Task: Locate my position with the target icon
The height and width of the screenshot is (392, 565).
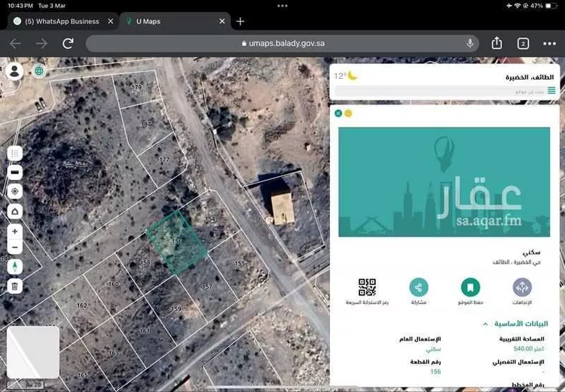Action: [15, 191]
